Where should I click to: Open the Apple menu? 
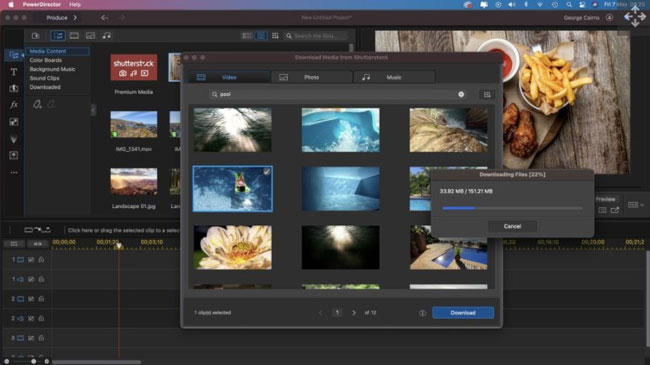click(11, 5)
